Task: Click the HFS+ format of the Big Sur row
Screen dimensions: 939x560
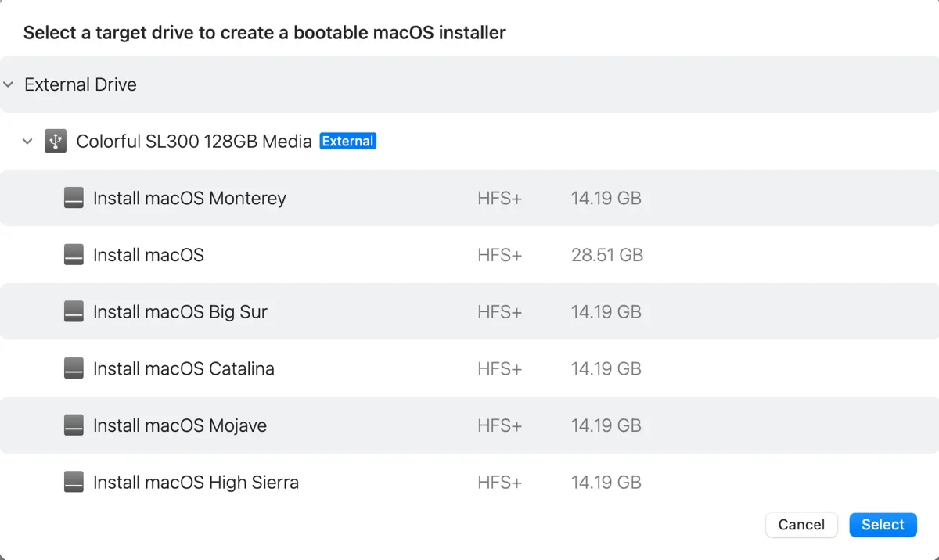Action: tap(499, 311)
